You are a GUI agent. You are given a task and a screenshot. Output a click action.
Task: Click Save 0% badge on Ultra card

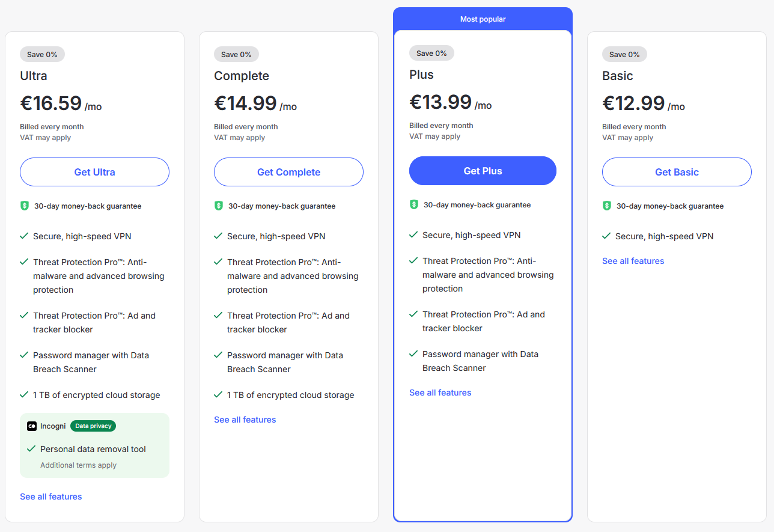tap(42, 54)
